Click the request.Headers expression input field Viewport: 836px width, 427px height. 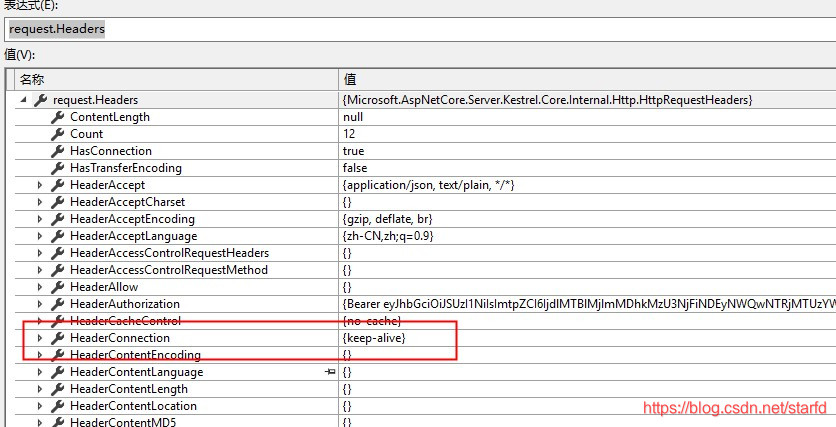421,29
